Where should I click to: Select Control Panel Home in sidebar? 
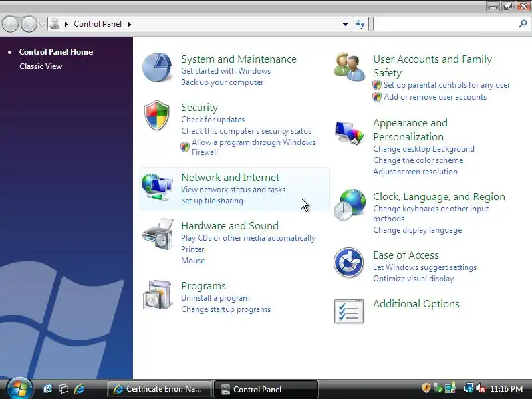point(56,52)
